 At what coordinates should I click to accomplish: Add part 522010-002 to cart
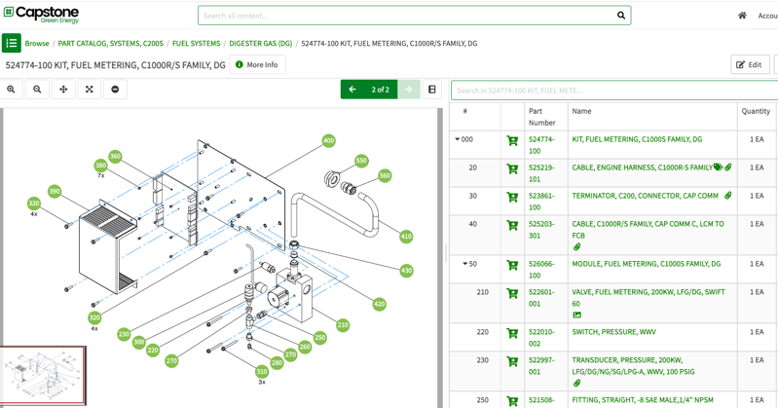click(512, 334)
